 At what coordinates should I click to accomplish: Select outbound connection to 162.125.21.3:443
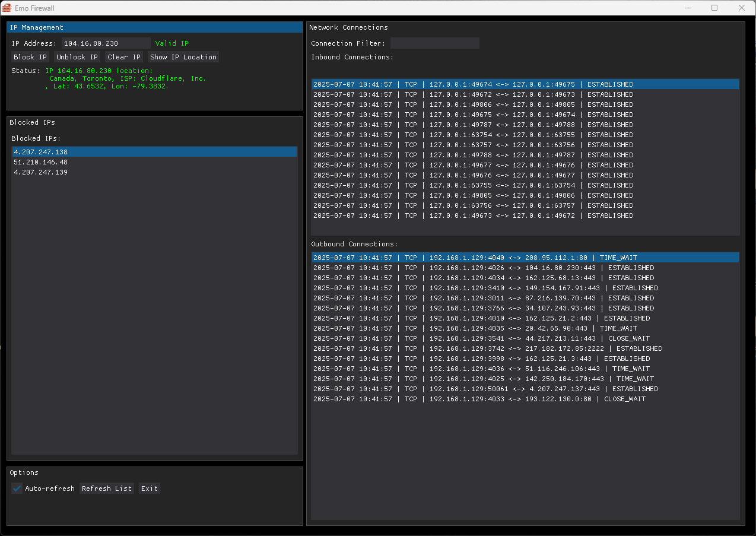click(525, 359)
